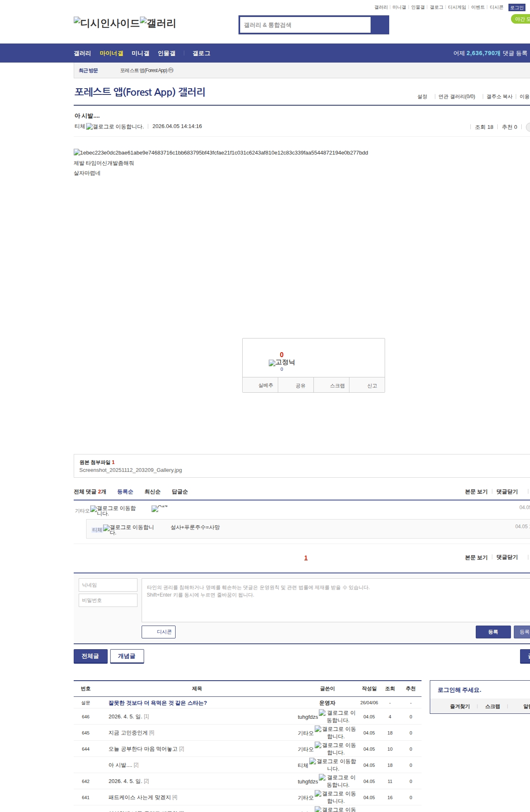Sort comments by 최신순

(152, 492)
